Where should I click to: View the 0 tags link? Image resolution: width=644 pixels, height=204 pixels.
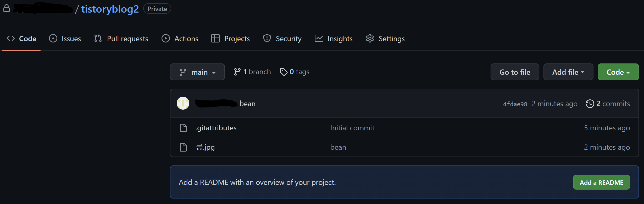(295, 72)
